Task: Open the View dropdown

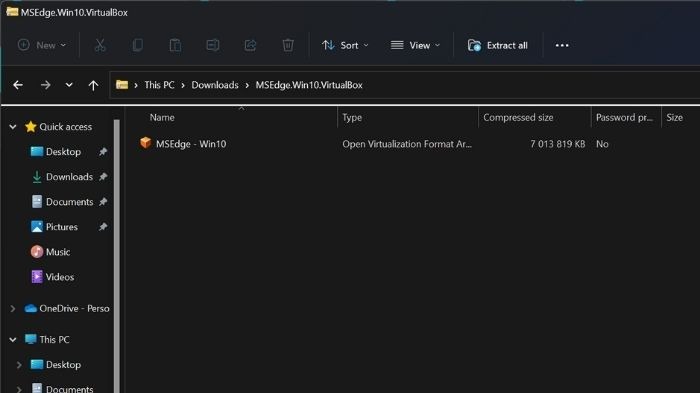Action: click(x=415, y=45)
